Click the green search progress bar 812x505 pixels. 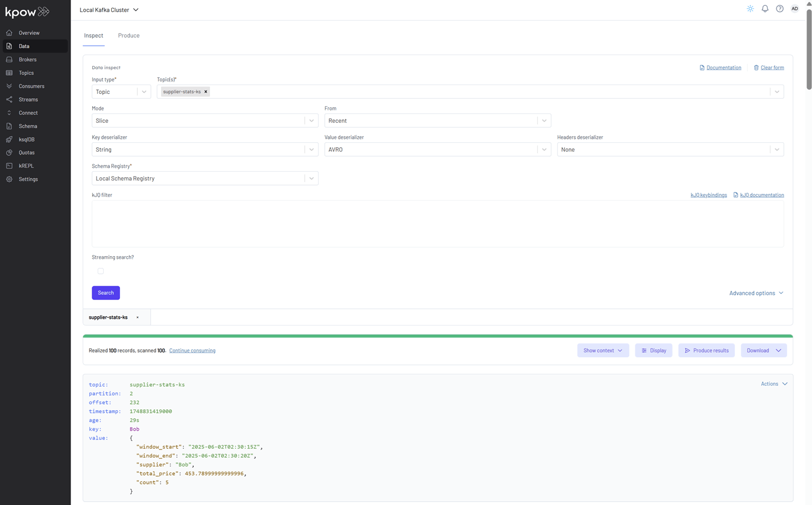(438, 336)
